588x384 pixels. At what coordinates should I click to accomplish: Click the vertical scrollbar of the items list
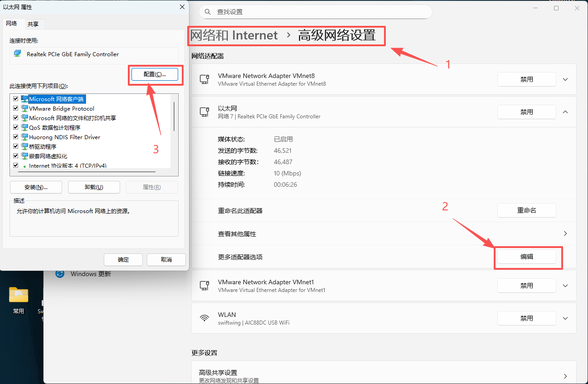coord(174,116)
